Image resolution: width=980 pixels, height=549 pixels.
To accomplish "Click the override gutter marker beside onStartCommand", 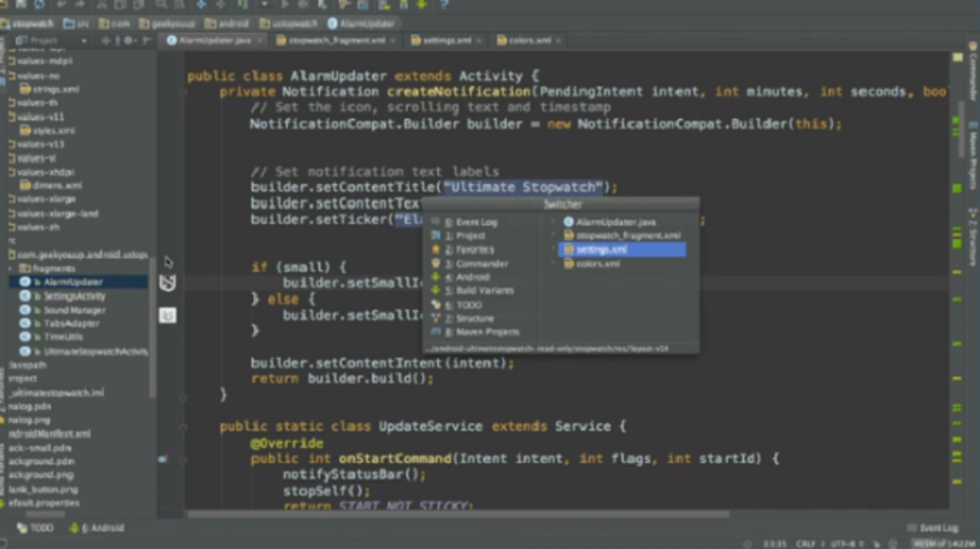I will click(164, 458).
